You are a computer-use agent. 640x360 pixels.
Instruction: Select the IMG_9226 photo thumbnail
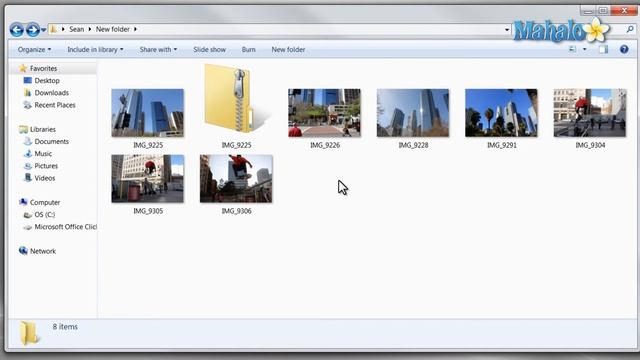324,113
